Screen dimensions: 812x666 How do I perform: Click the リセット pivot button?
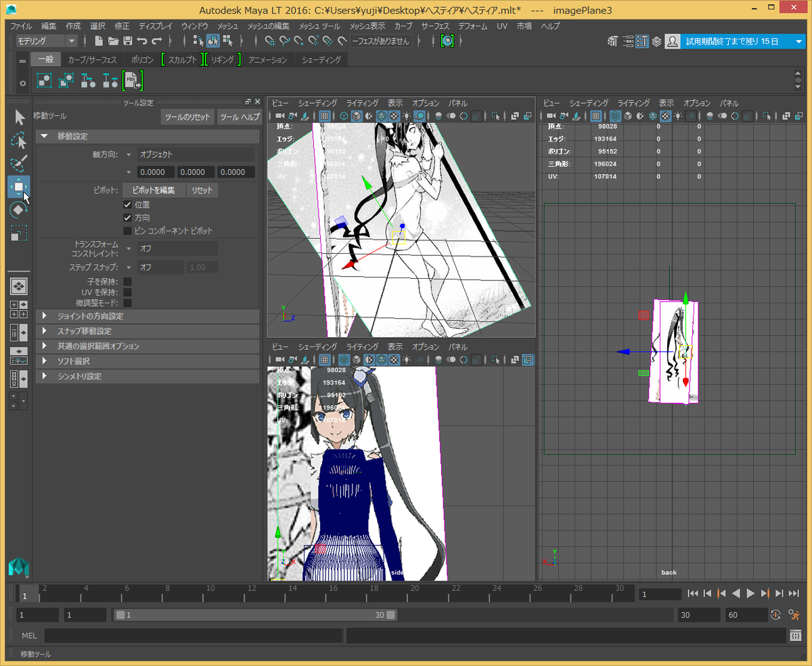(202, 190)
